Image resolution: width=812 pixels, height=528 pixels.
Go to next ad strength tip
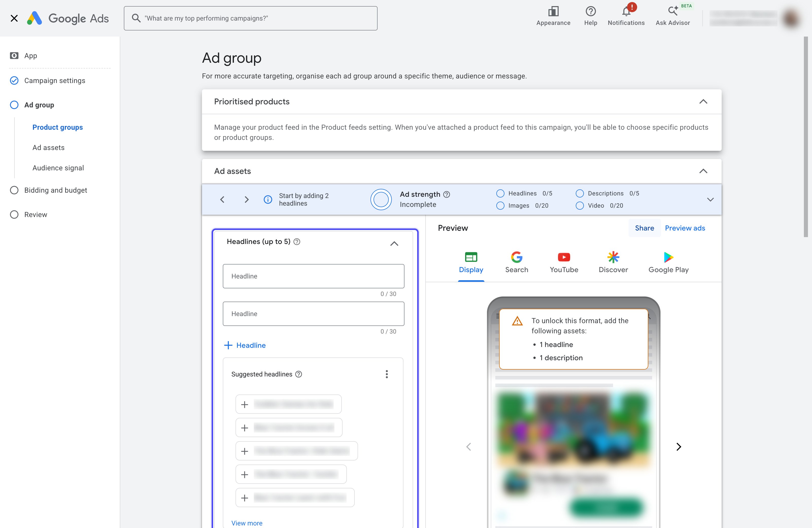click(x=246, y=199)
